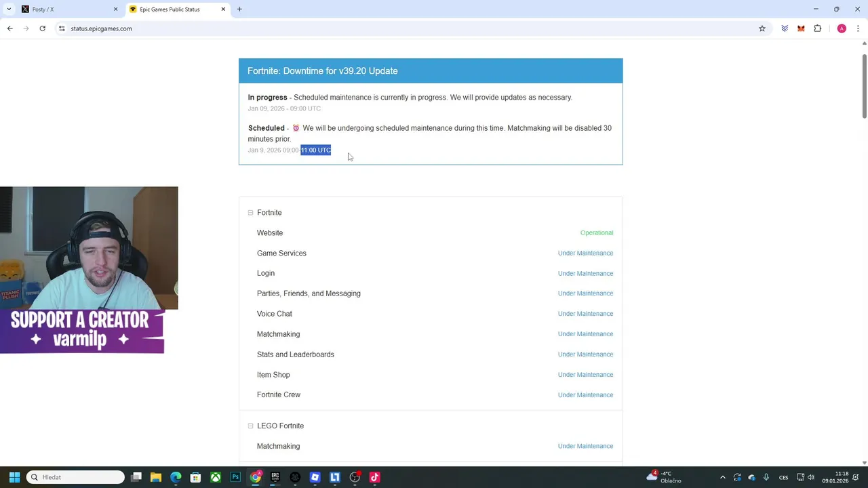Open the clock showing 11:18 and date
This screenshot has height=488, width=868.
coord(835,477)
